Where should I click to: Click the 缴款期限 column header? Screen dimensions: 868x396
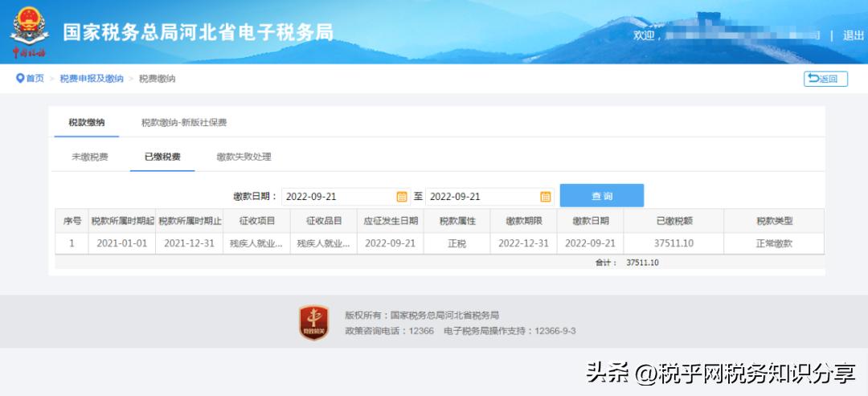coord(524,221)
